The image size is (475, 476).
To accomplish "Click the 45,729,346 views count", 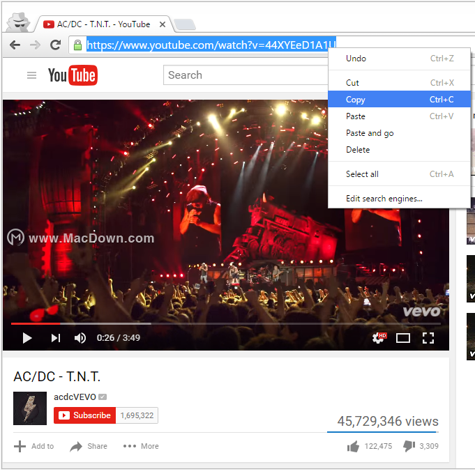I will tap(388, 422).
